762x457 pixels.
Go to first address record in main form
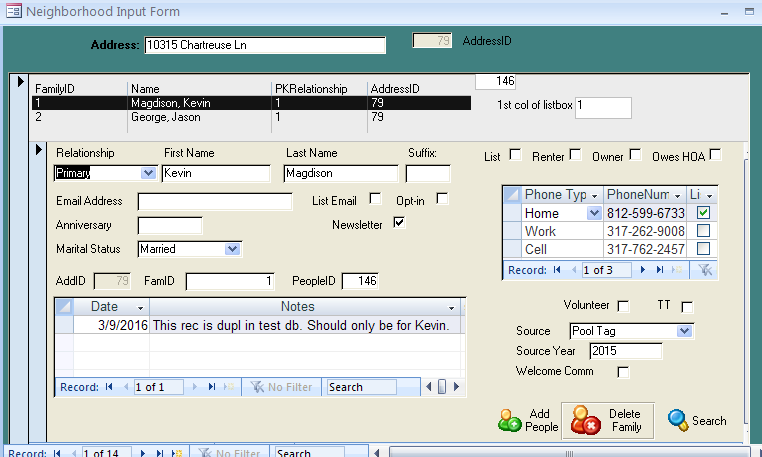tap(57, 453)
